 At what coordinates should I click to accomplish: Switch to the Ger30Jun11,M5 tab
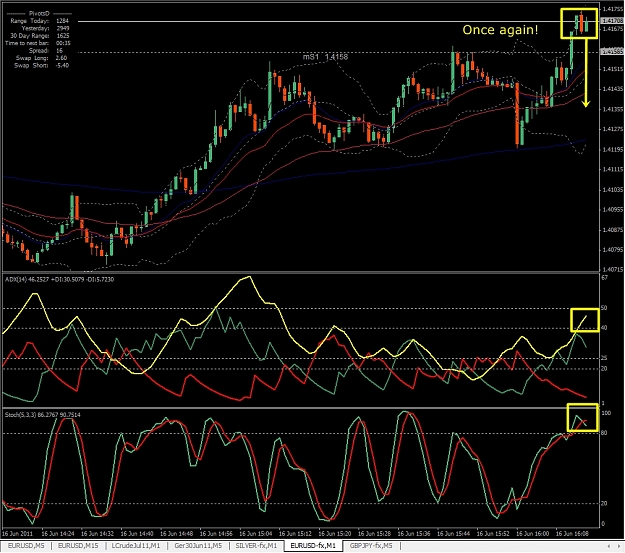(x=198, y=545)
